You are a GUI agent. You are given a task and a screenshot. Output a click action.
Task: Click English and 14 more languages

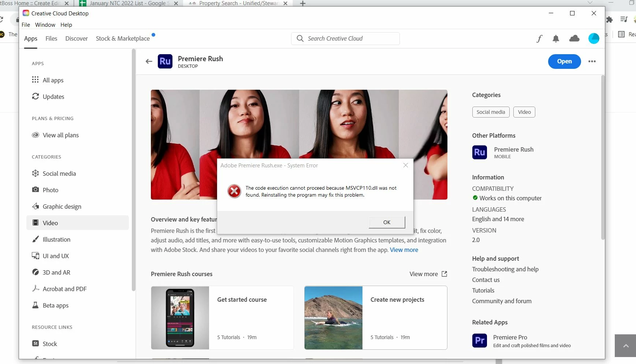(498, 219)
